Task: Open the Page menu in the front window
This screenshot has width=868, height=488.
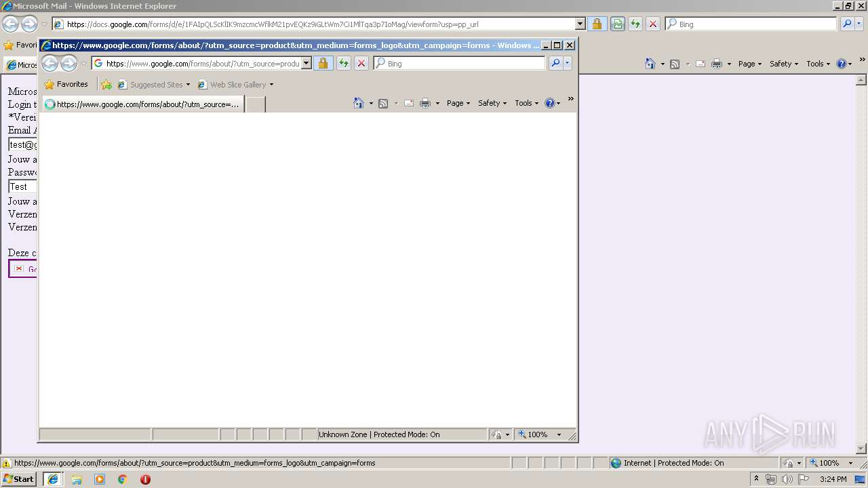Action: click(458, 103)
